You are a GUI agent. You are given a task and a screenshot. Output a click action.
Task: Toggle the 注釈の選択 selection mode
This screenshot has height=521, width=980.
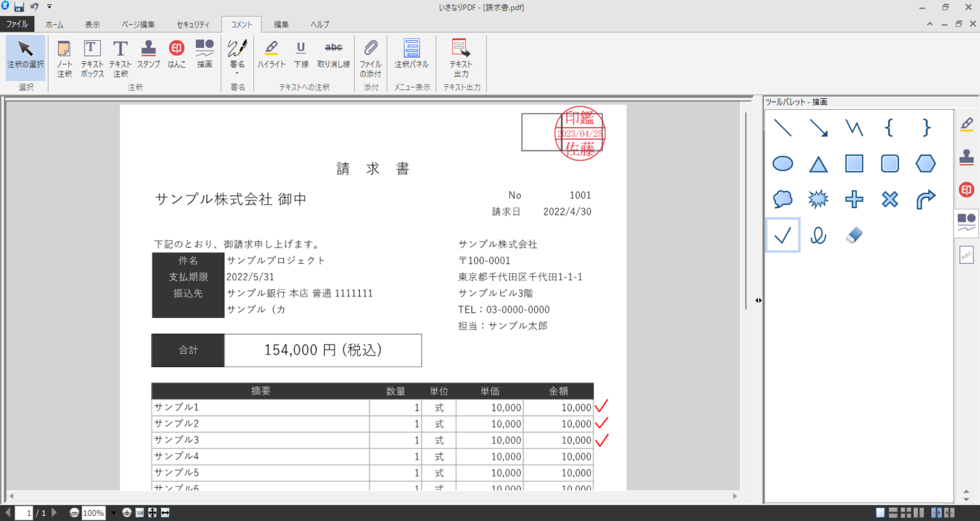24,58
